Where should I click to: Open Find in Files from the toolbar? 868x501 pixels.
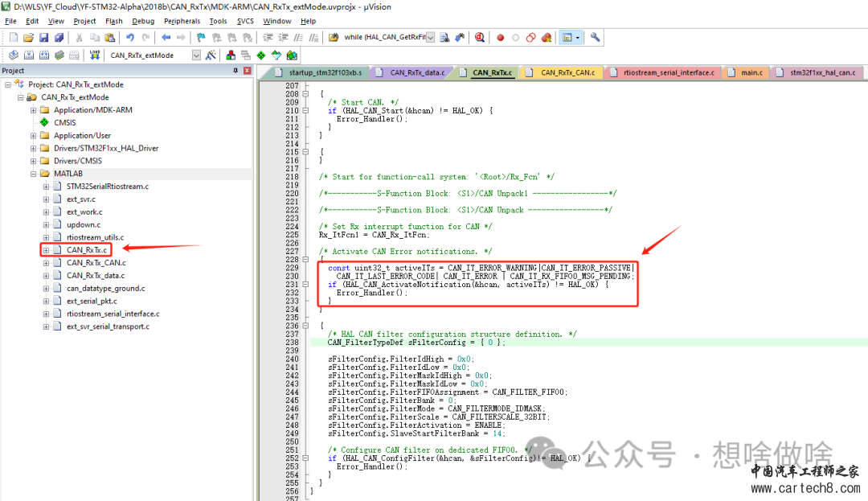(443, 37)
